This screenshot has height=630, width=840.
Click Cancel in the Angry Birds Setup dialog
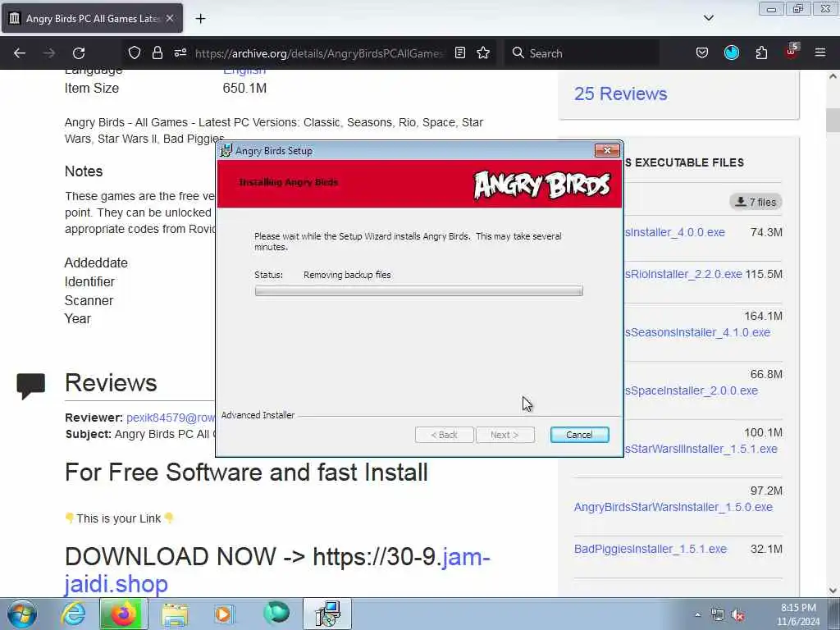(x=579, y=435)
